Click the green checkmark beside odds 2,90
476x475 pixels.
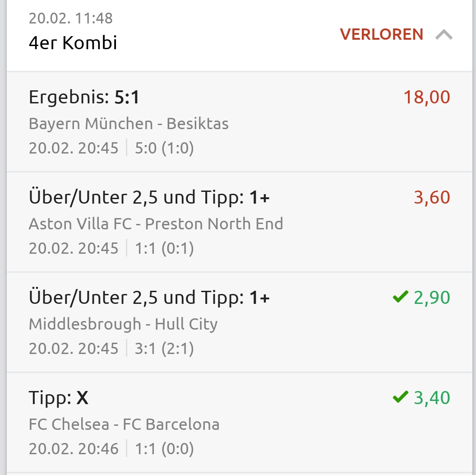click(x=400, y=297)
